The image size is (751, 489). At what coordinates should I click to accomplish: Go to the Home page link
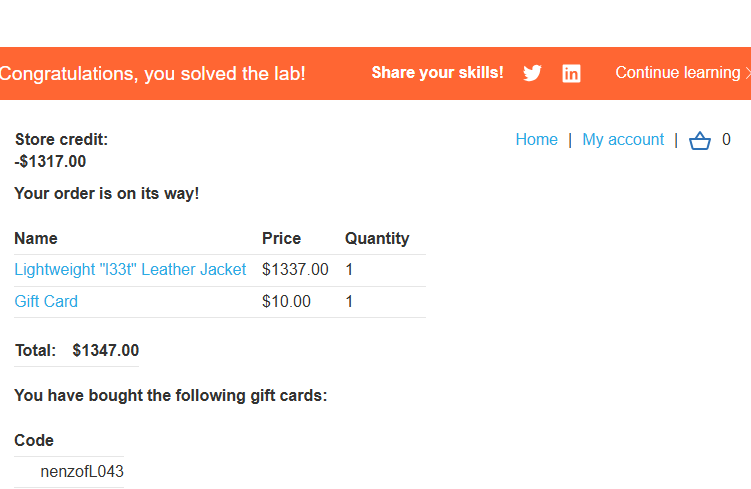(x=536, y=140)
